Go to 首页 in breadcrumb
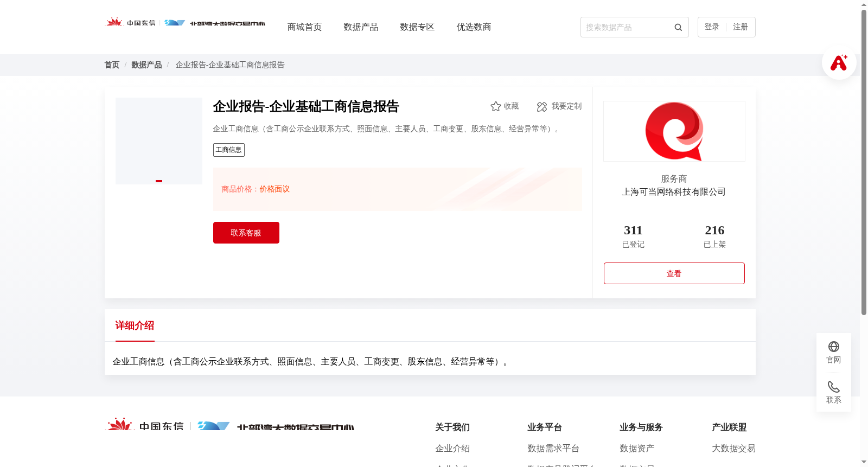The height and width of the screenshot is (467, 868). pyautogui.click(x=112, y=65)
